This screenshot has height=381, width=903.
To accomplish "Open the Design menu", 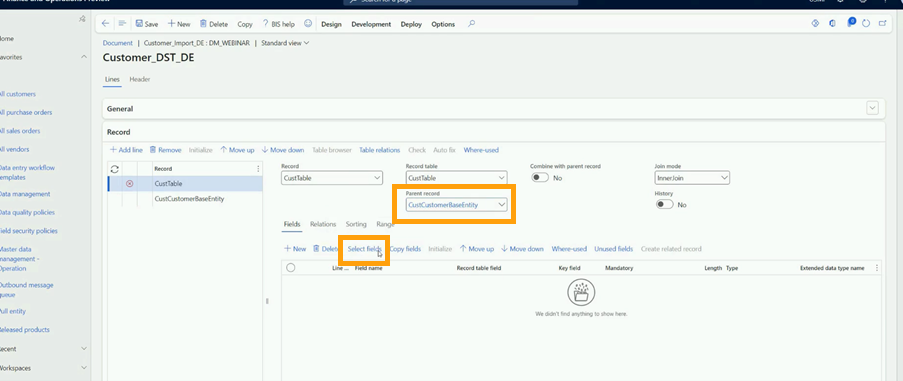I will 331,24.
